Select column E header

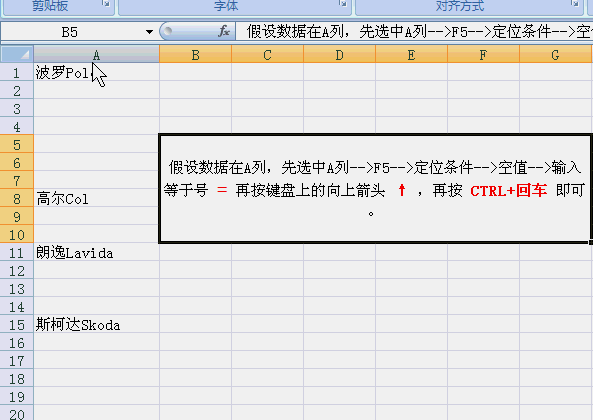411,55
